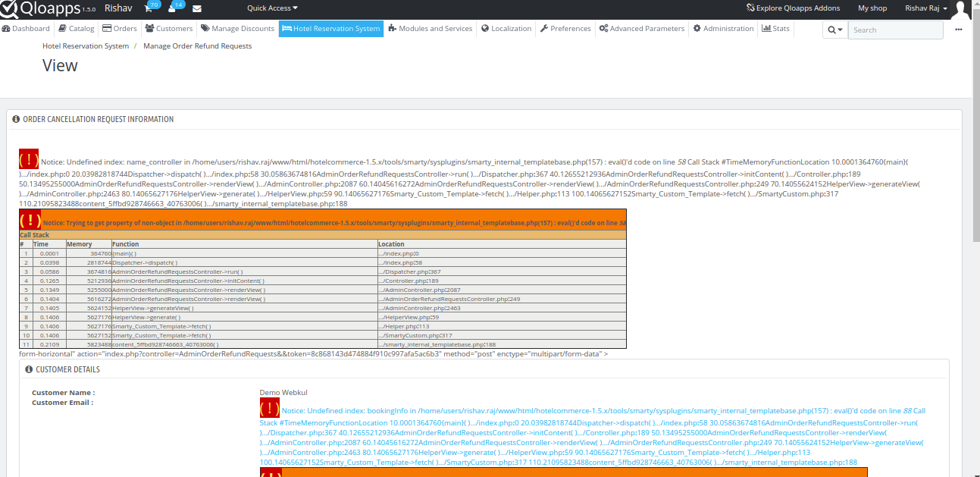Click the profile avatar image
This screenshot has height=477, width=980.
coord(960,10)
